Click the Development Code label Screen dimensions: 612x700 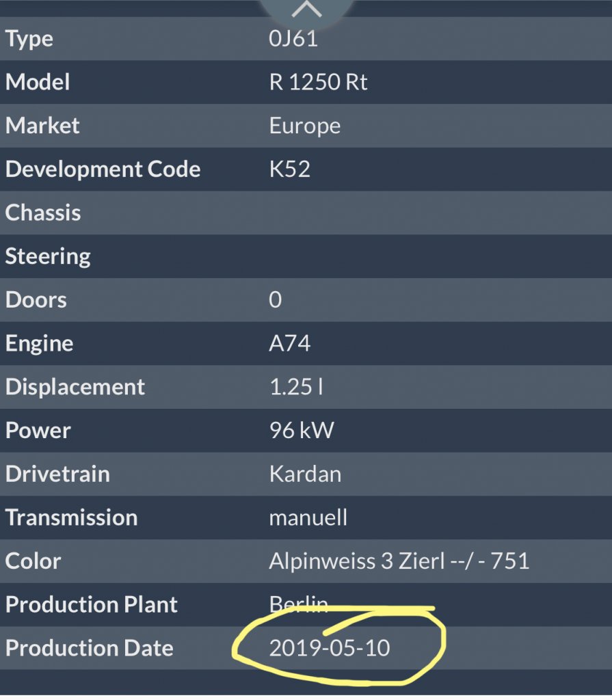[x=103, y=170]
